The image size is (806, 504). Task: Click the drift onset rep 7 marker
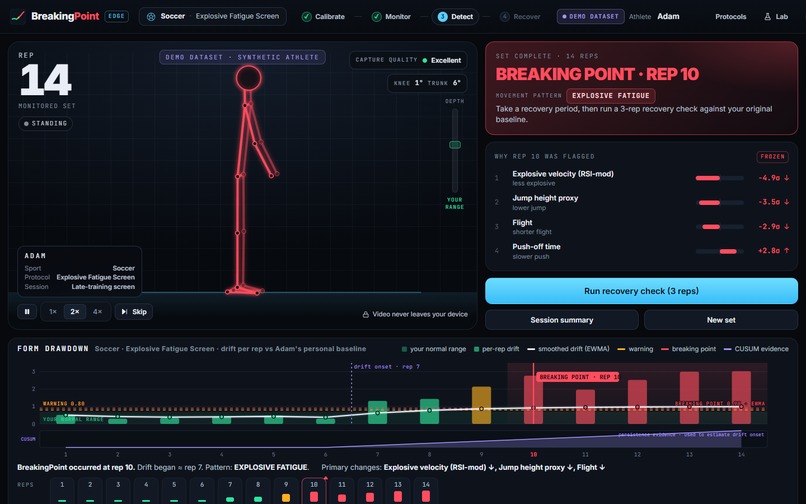(x=387, y=367)
